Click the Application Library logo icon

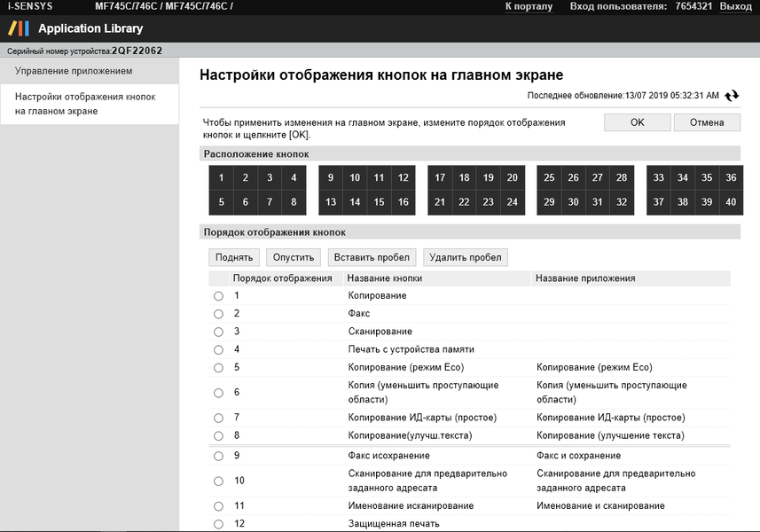point(19,28)
